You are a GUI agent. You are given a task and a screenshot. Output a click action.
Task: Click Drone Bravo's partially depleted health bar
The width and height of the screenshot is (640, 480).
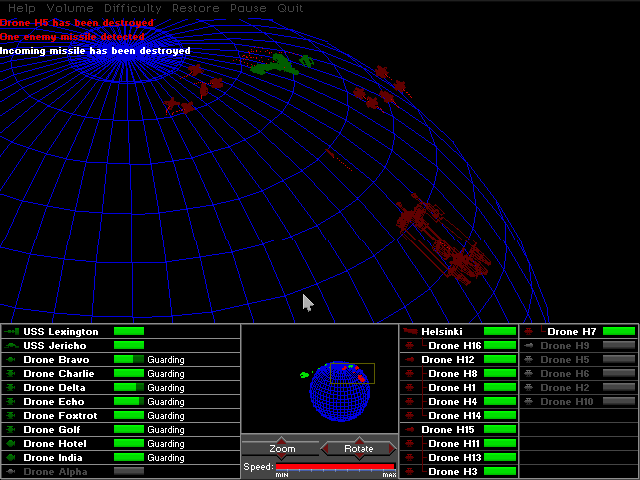click(x=129, y=360)
